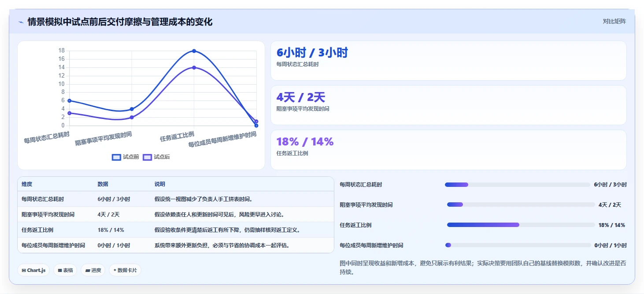Image resolution: width=644 pixels, height=294 pixels.
Task: Select table cell 每位成员每周新增维护时间
Action: pos(53,246)
